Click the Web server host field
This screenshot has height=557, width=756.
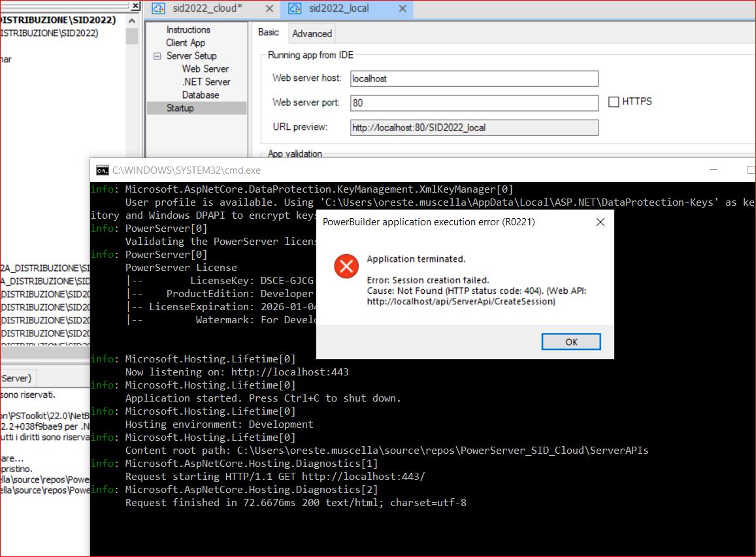pos(474,78)
